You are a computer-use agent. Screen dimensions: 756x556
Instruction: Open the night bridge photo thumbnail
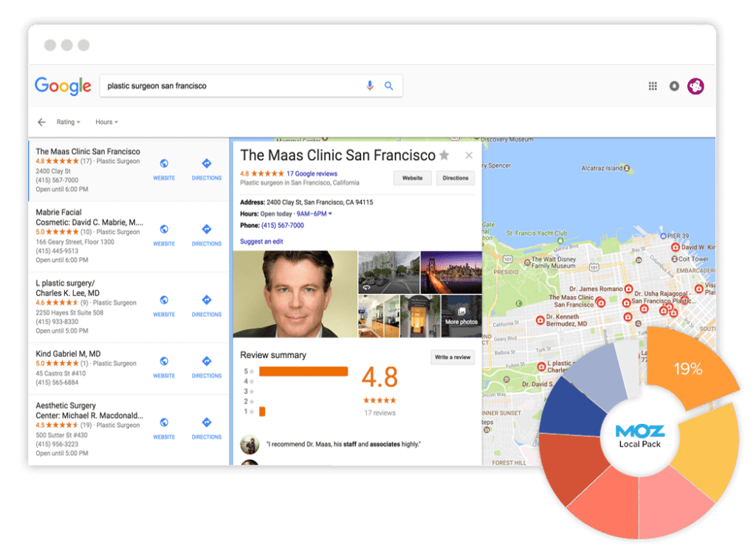click(x=451, y=272)
